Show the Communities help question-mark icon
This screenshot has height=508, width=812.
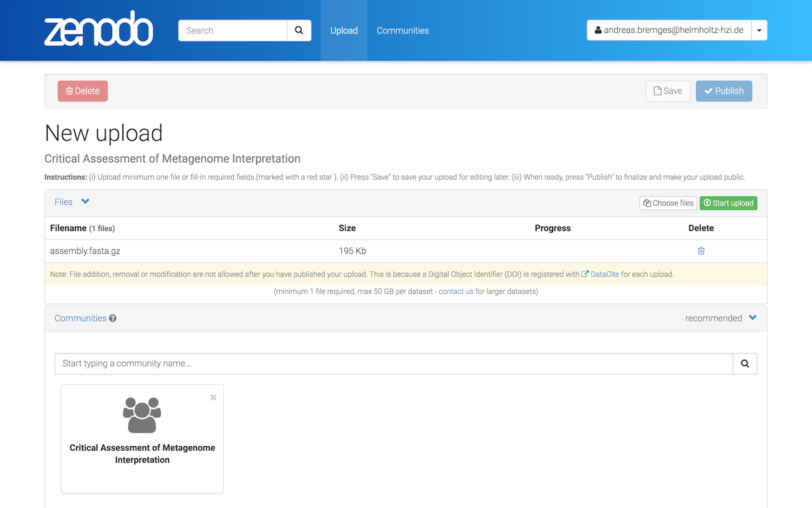pyautogui.click(x=113, y=318)
